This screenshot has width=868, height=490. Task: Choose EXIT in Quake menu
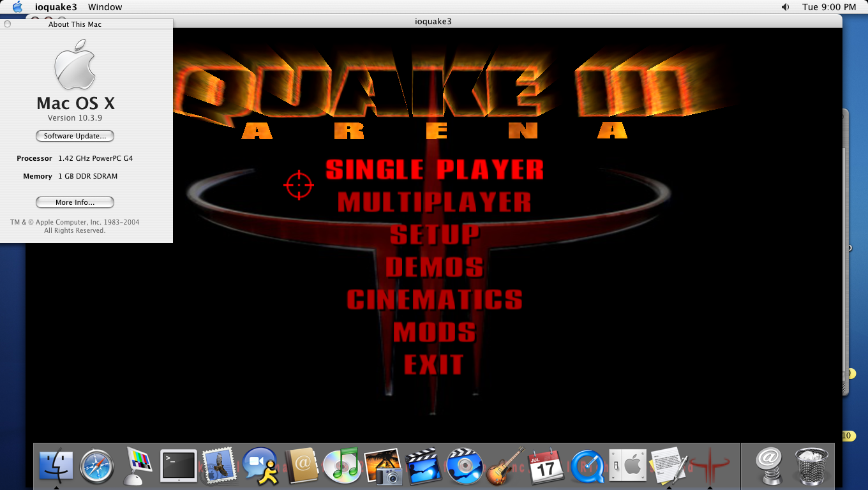tap(434, 365)
